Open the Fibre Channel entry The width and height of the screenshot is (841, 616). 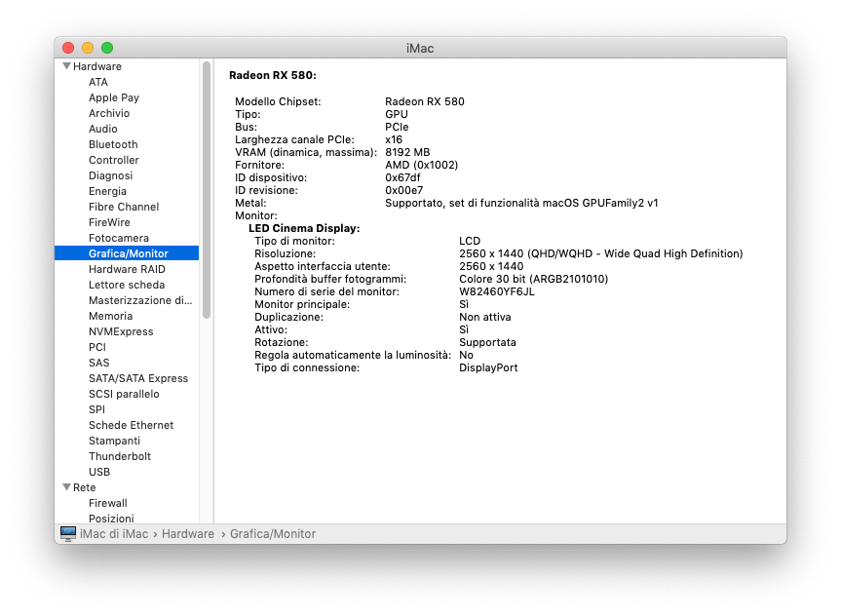pyautogui.click(x=124, y=207)
